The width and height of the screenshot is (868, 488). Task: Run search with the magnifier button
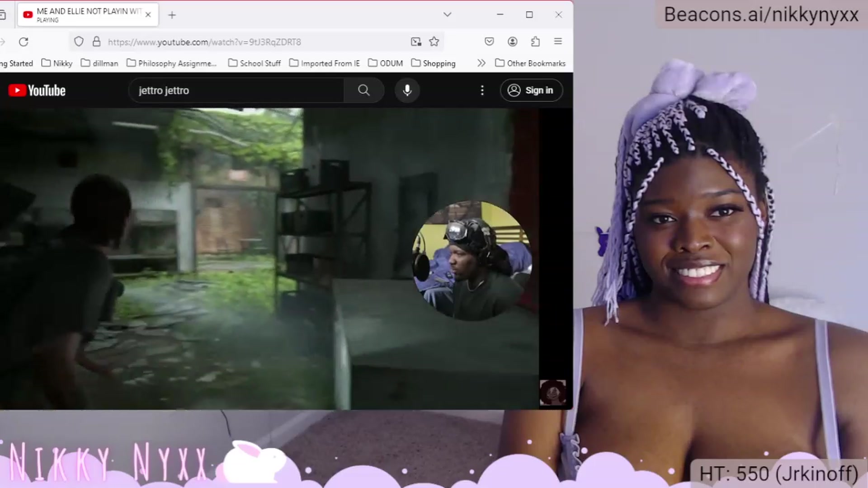pos(364,90)
